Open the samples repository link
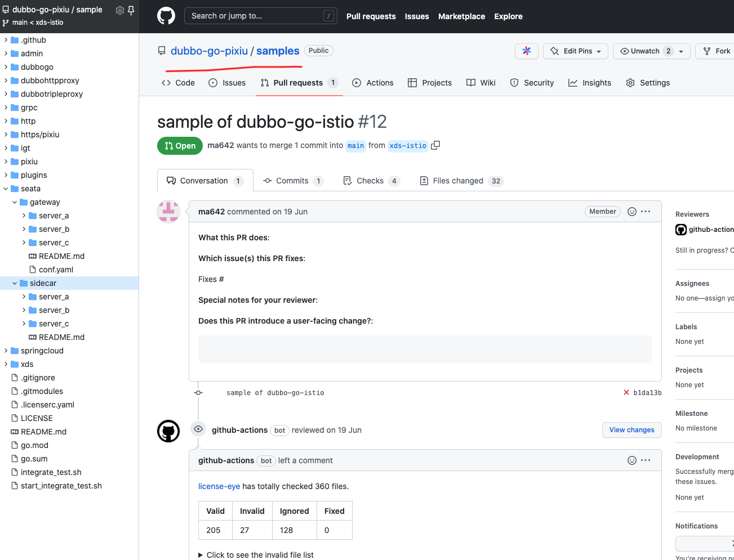 click(278, 51)
